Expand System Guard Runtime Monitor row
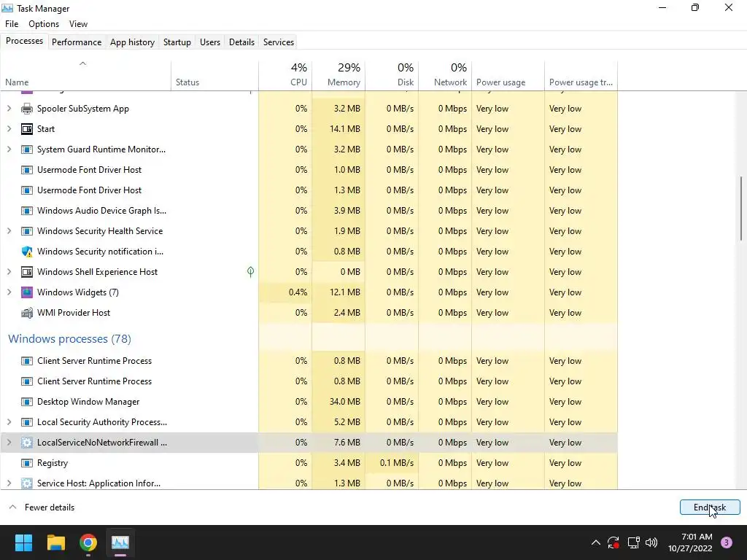 (9, 149)
